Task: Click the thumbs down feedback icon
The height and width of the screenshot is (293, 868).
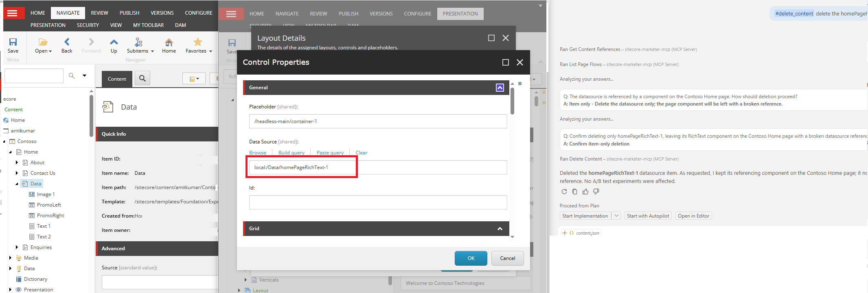Action: [x=596, y=192]
